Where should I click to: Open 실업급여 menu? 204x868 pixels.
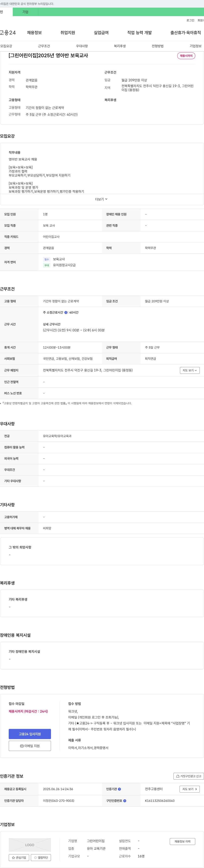tap(101, 33)
